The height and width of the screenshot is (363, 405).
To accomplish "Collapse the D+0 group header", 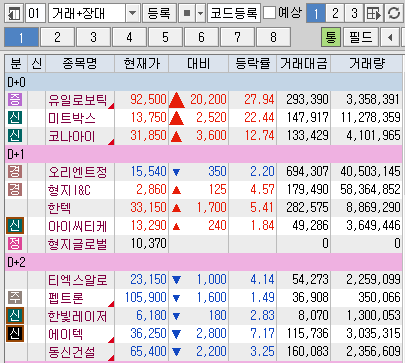I will (203, 82).
